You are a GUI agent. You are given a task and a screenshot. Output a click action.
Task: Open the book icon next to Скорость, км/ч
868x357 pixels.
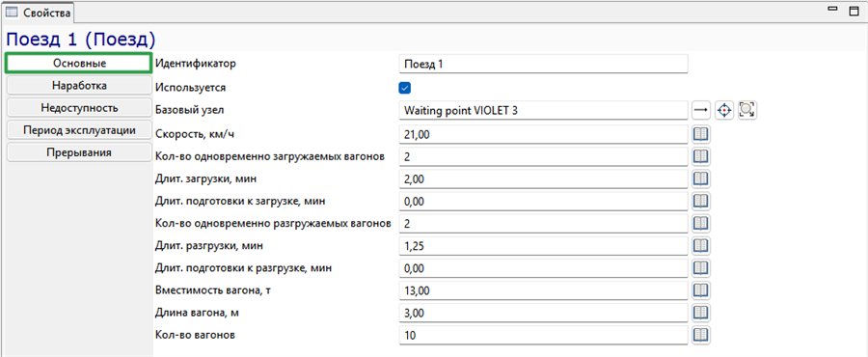point(701,134)
